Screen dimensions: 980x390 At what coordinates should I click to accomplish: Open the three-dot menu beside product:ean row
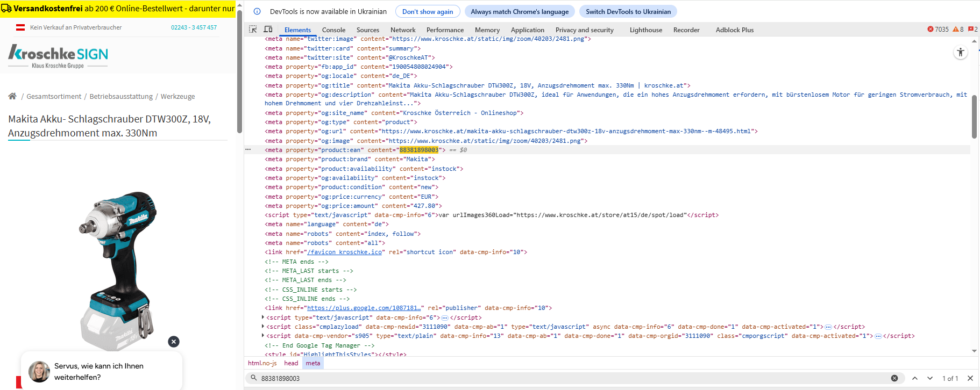tap(248, 150)
